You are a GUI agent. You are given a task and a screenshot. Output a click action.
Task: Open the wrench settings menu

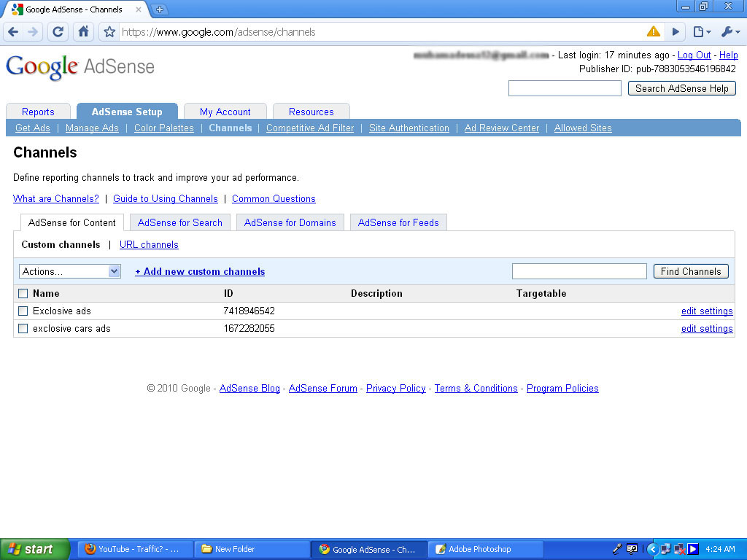pyautogui.click(x=730, y=32)
